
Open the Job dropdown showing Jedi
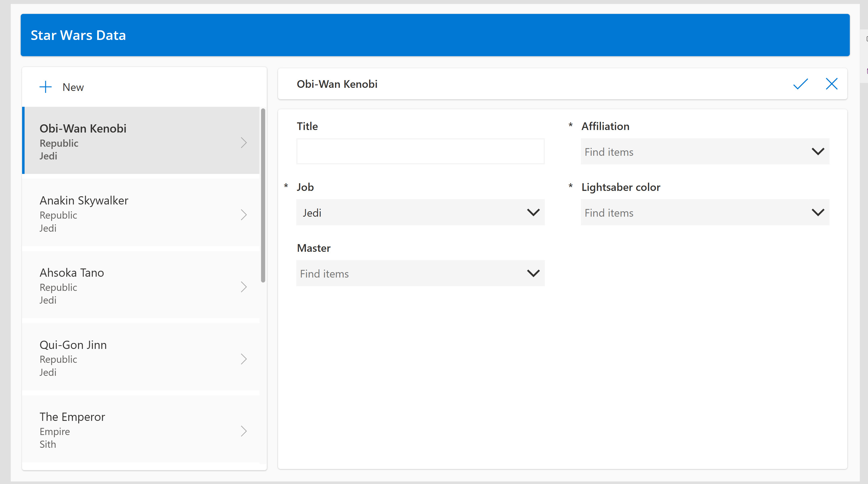(x=533, y=212)
